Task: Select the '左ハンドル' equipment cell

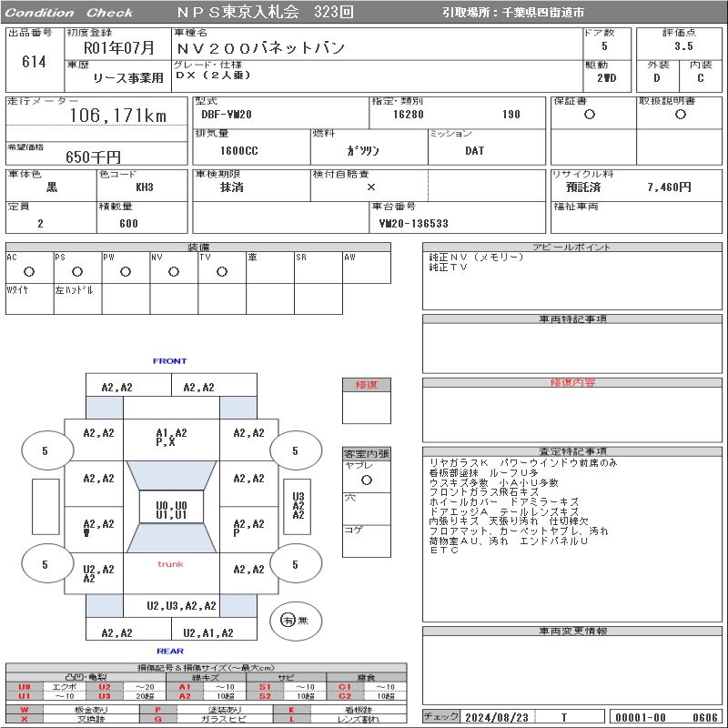Action: 77,299
